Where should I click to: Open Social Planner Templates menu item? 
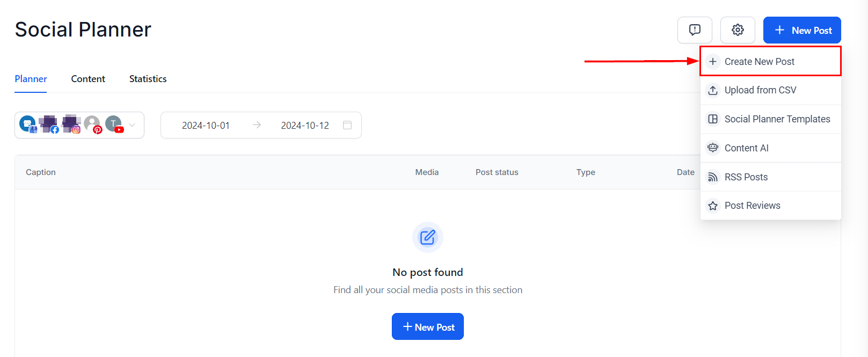pos(777,119)
